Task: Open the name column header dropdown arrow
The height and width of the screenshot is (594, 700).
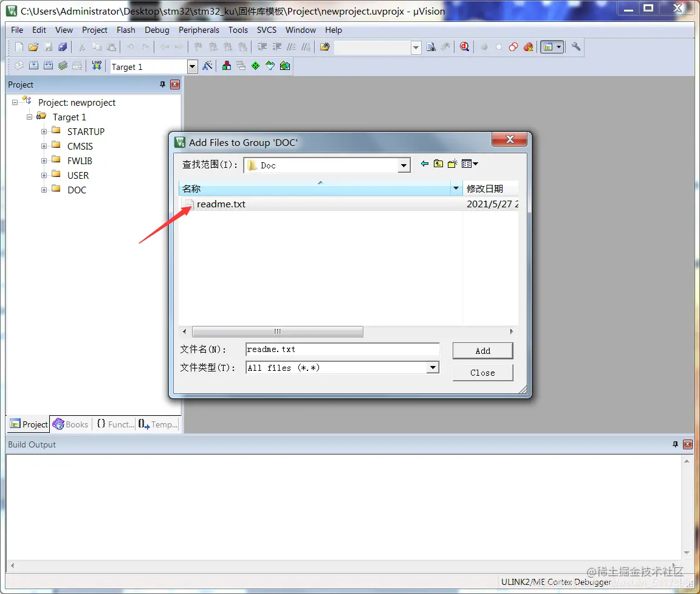Action: tap(456, 188)
